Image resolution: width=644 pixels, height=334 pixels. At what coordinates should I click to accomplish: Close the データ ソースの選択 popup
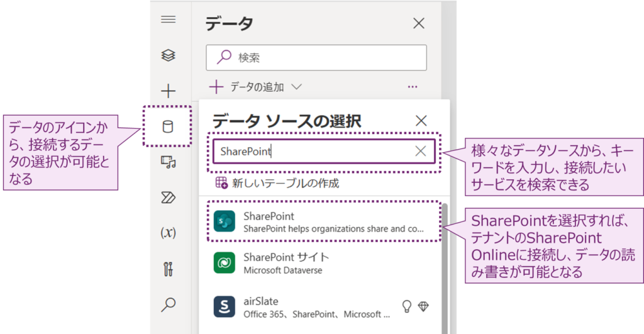pyautogui.click(x=421, y=121)
